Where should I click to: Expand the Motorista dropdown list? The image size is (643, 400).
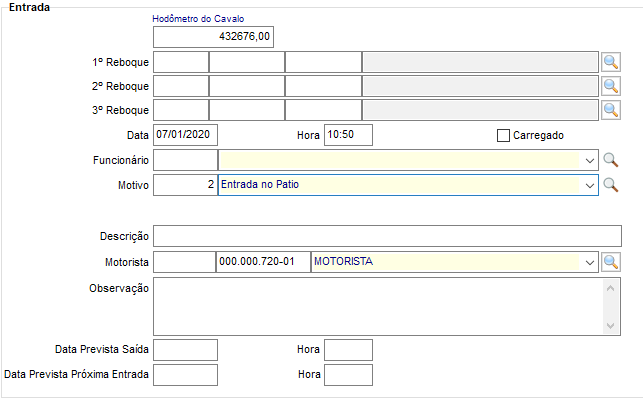click(589, 262)
